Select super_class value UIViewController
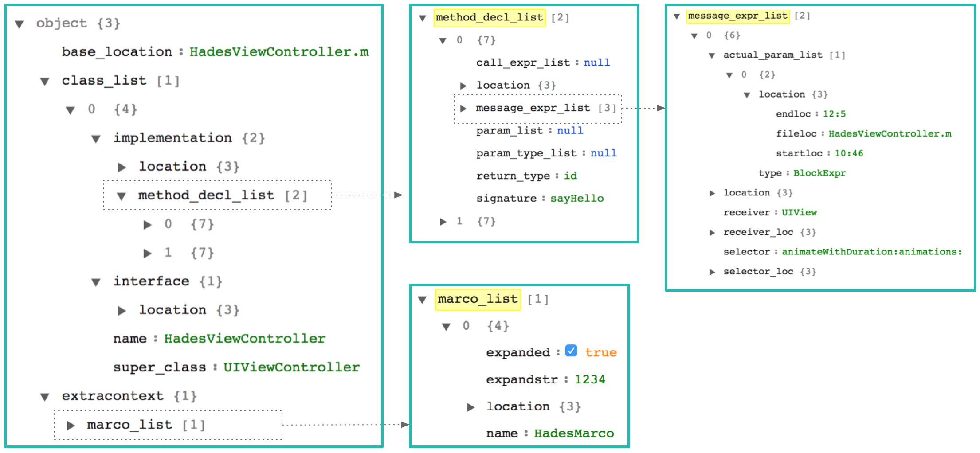This screenshot has width=980, height=453. tap(291, 367)
